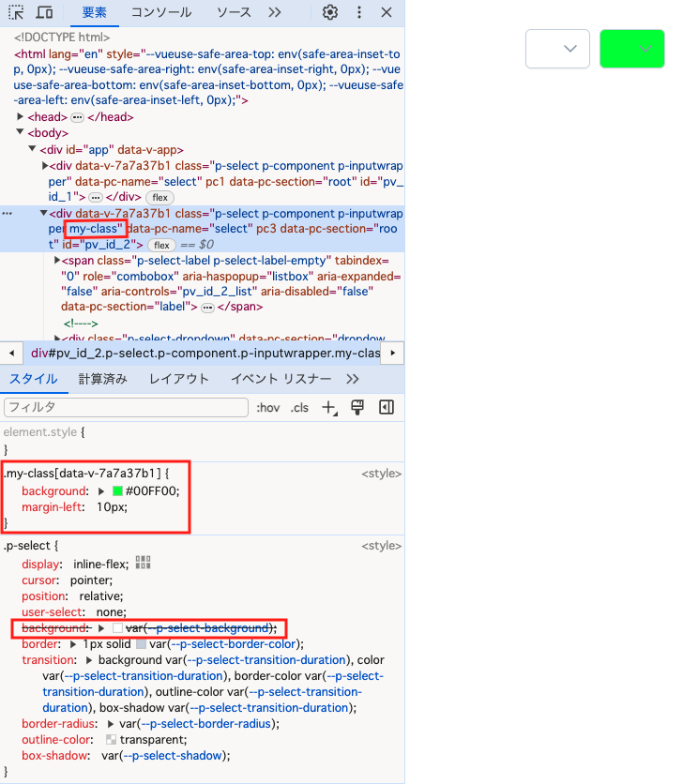The height and width of the screenshot is (784, 698).
Task: Open the 計算済み pane tab
Action: (103, 379)
